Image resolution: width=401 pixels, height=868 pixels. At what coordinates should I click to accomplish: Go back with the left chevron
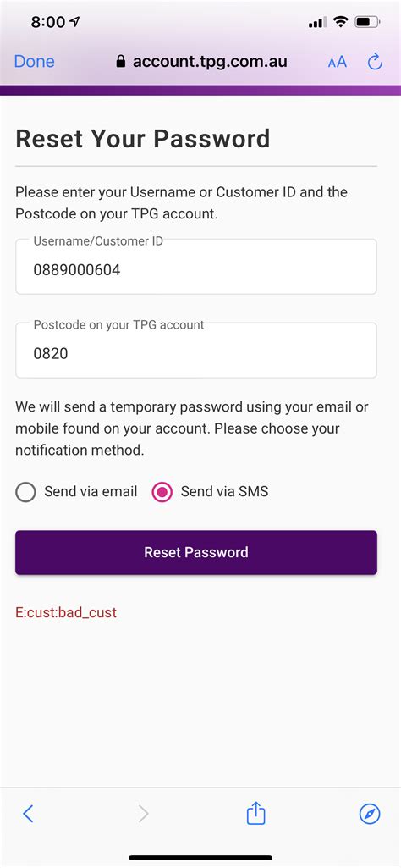tap(28, 814)
